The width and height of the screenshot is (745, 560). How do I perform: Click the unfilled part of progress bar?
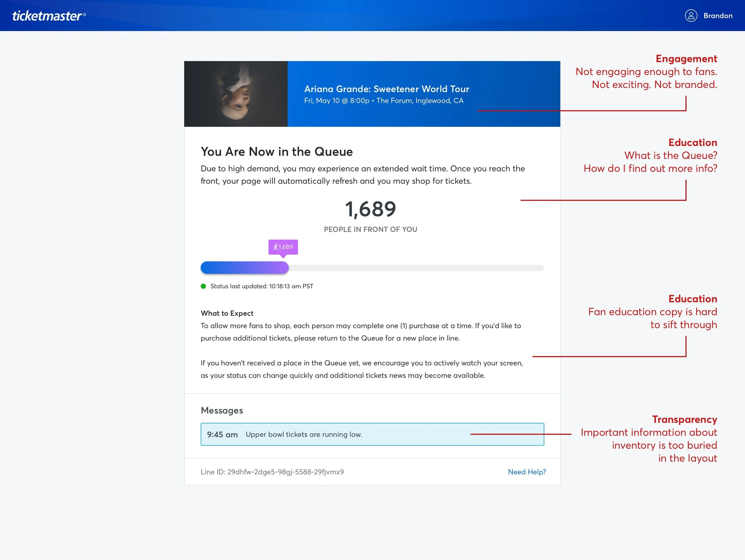point(416,268)
